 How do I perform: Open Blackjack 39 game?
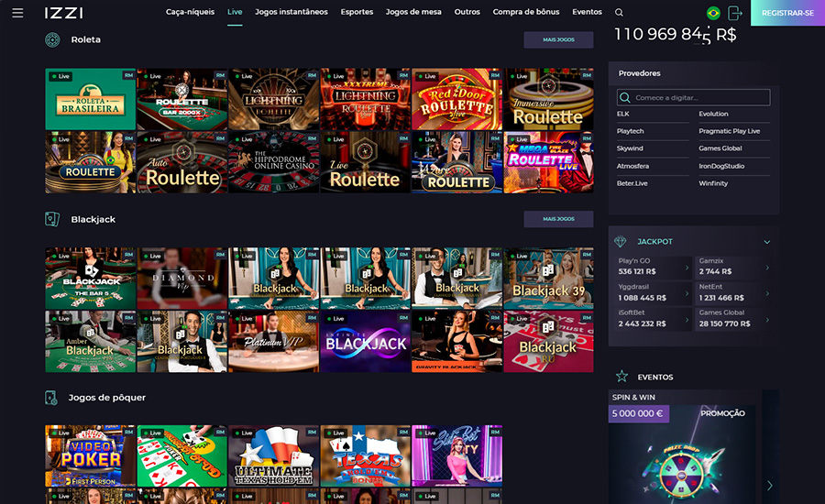(x=548, y=279)
